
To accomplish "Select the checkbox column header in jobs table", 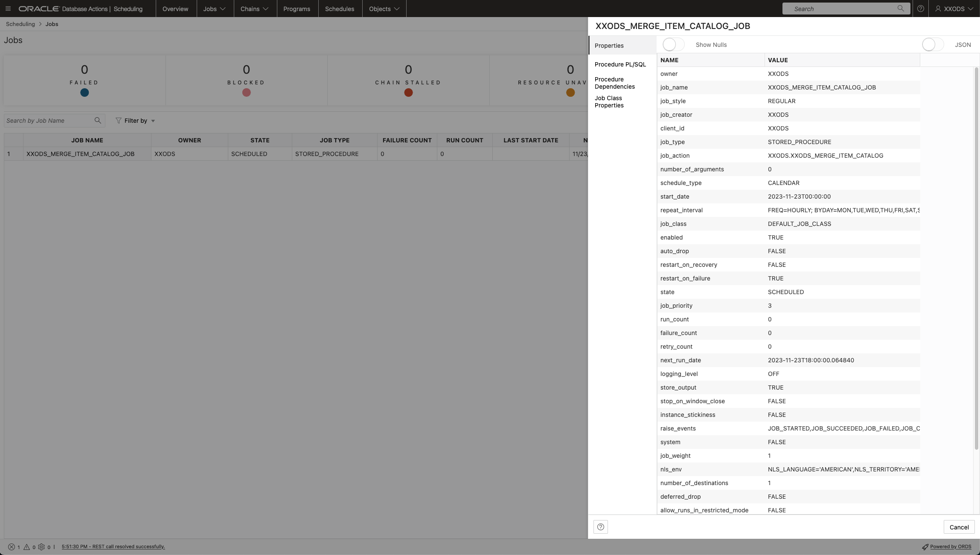I will point(13,140).
